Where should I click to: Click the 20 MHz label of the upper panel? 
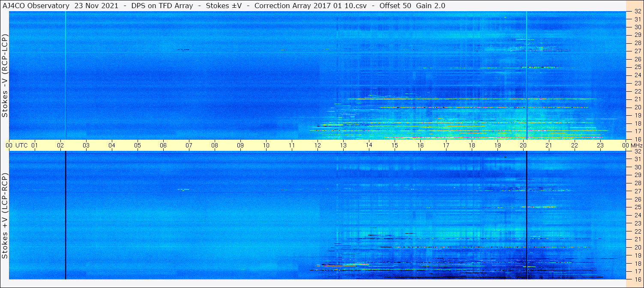(x=638, y=107)
